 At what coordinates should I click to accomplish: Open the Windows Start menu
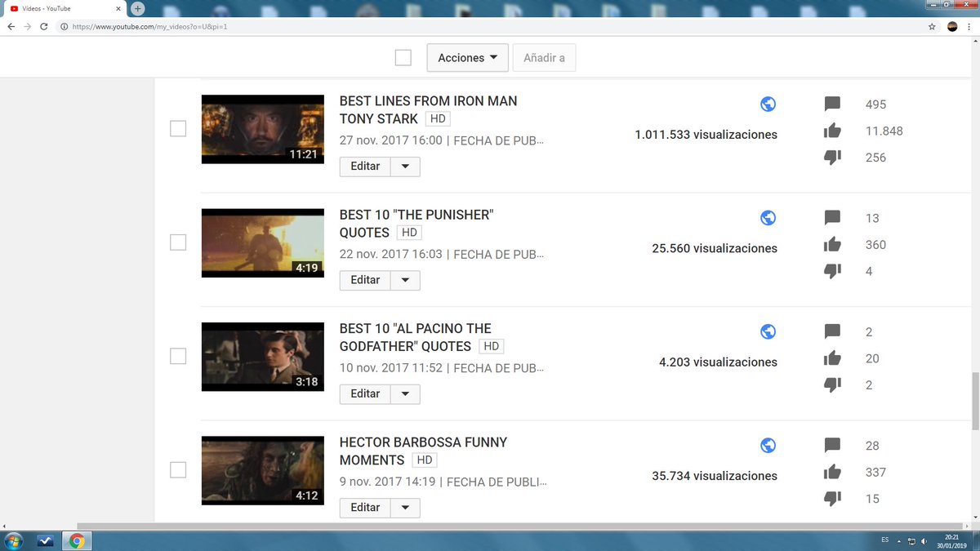click(14, 540)
